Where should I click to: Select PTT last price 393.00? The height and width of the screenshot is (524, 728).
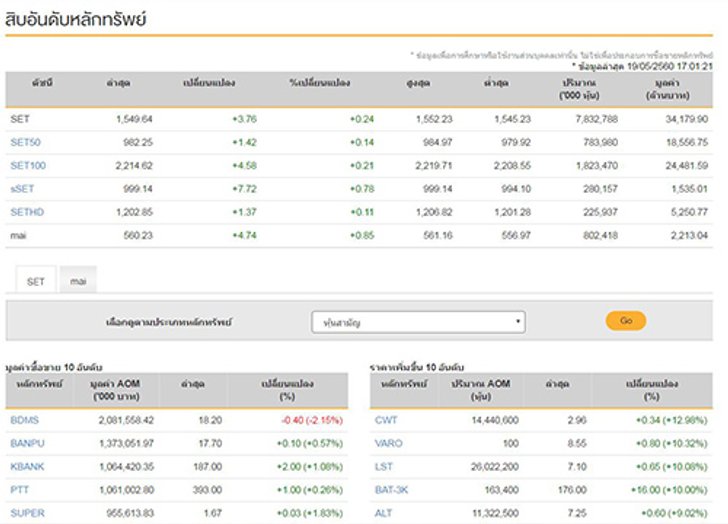[208, 490]
